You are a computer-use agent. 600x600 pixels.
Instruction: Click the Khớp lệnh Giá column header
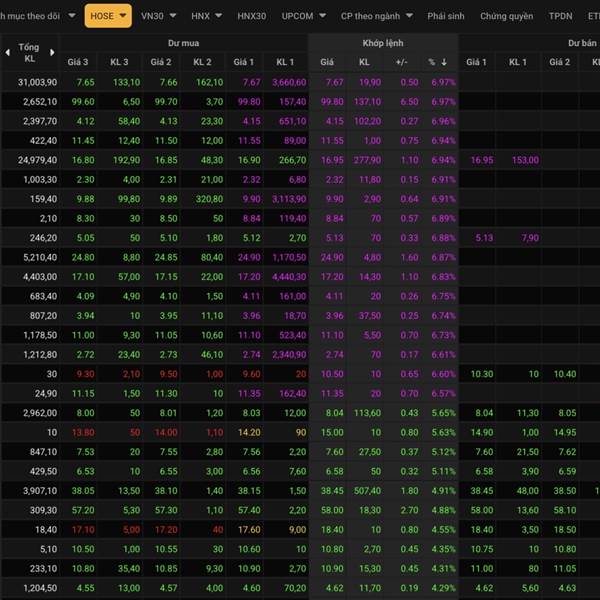coord(327,62)
